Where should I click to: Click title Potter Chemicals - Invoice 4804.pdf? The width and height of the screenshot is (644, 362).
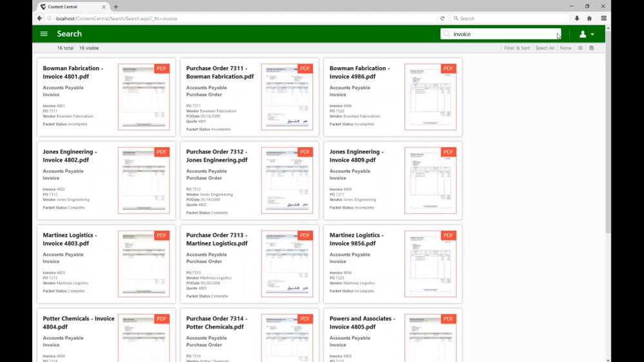coord(79,323)
